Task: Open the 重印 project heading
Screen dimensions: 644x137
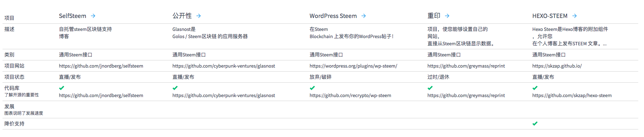Action: (434, 16)
